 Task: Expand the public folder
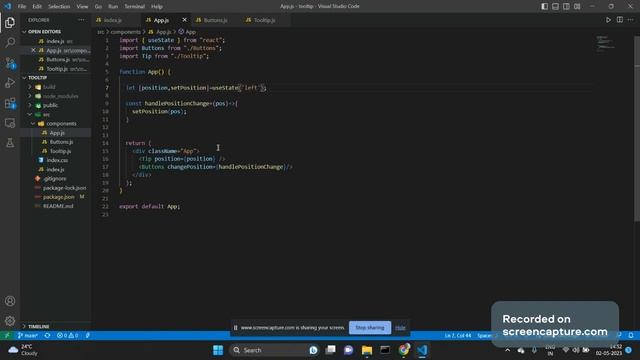click(x=50, y=105)
